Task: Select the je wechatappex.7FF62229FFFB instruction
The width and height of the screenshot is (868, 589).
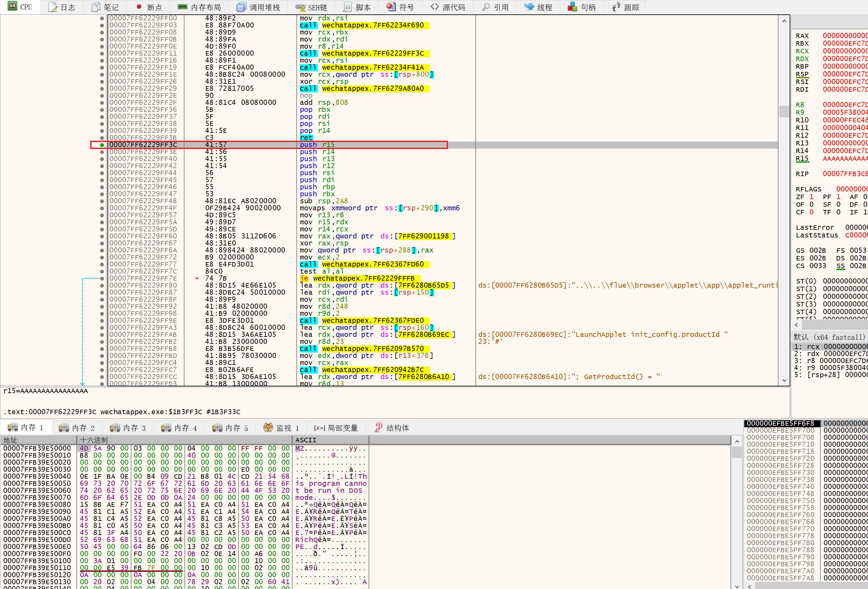Action: 360,278
